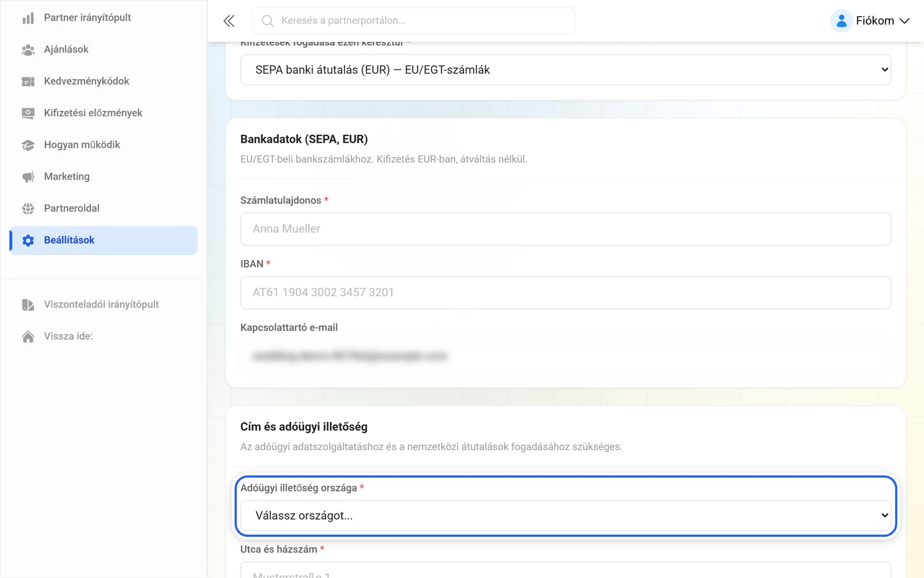Open the Válassz országot country dropdown

pos(566,516)
